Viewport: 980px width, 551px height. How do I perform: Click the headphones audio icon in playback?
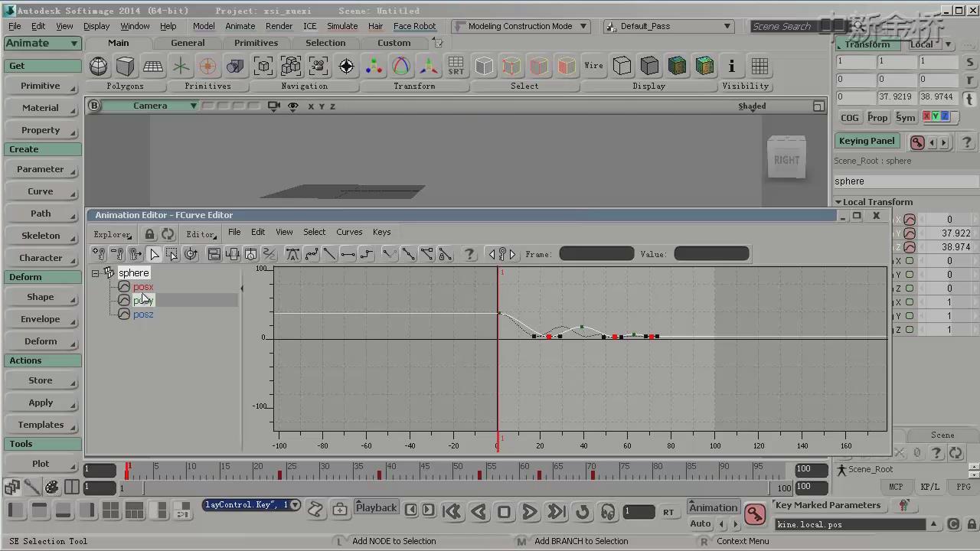tap(608, 512)
